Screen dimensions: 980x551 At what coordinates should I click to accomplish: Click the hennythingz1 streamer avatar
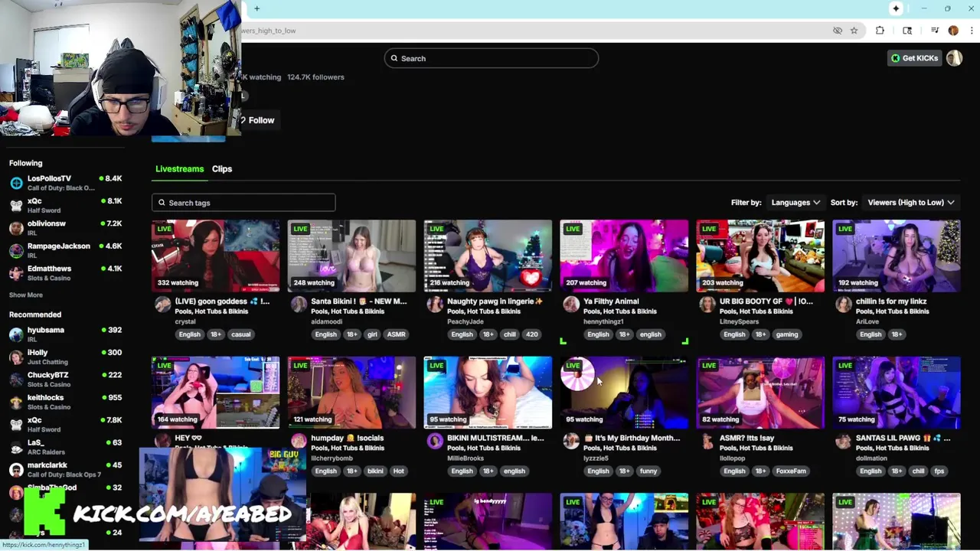[571, 305]
